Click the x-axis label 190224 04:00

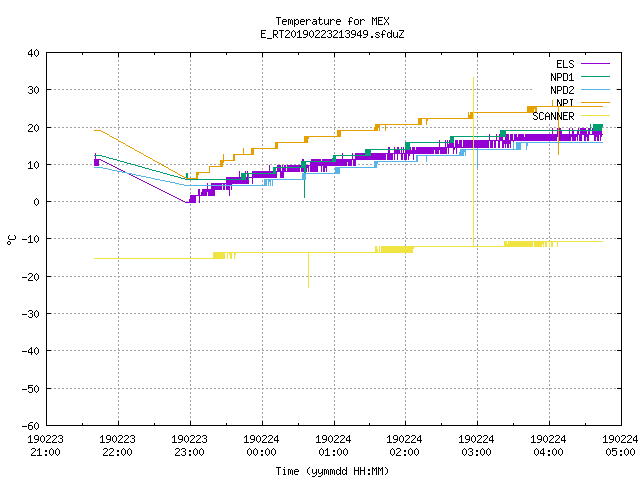549,446
